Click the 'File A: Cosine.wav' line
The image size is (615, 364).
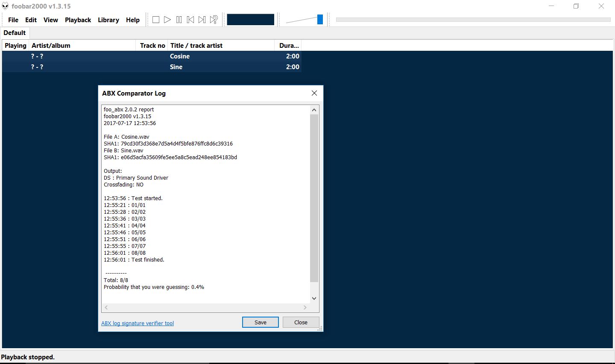pos(126,137)
